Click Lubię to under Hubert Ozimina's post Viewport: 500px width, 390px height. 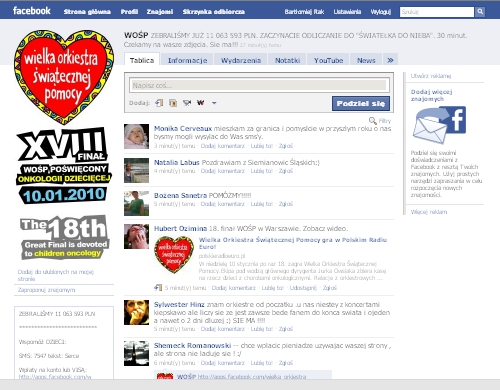coord(273,288)
